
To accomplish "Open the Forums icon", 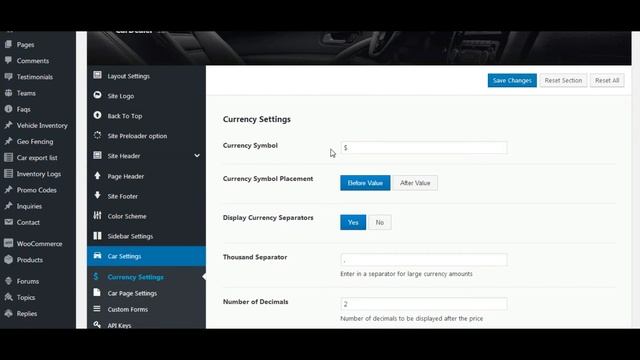I will [x=8, y=281].
